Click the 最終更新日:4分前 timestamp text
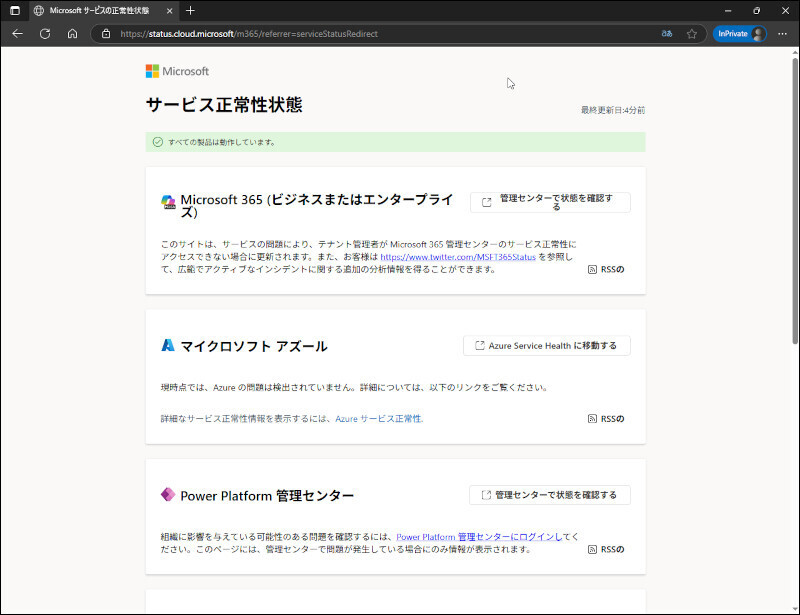This screenshot has width=800, height=615. coord(613,110)
